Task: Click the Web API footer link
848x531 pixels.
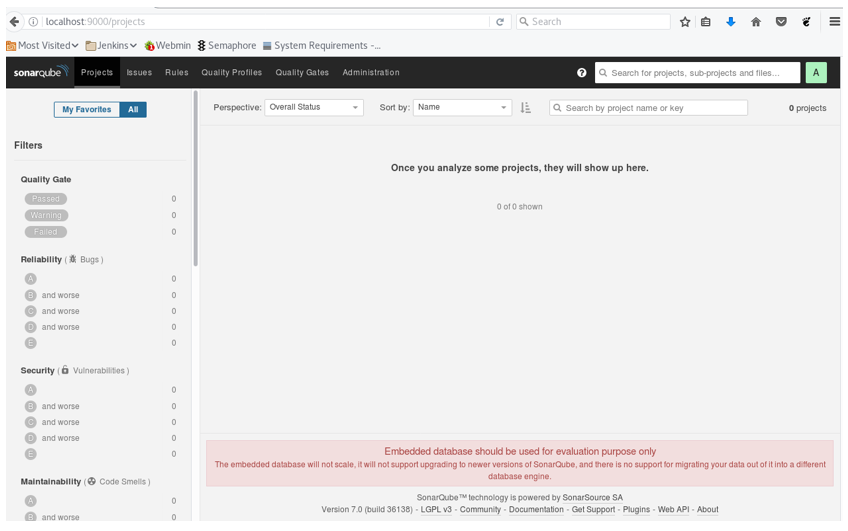Action: click(x=673, y=509)
